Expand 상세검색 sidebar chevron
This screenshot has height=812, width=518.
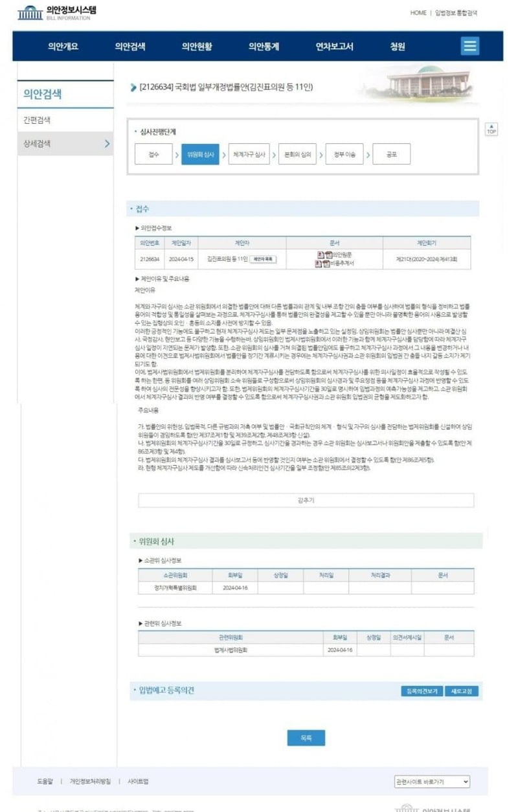[x=107, y=144]
